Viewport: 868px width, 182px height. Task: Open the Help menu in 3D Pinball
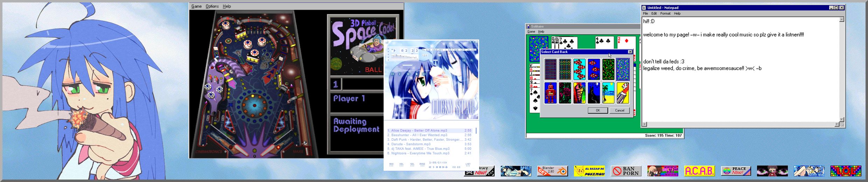[227, 6]
